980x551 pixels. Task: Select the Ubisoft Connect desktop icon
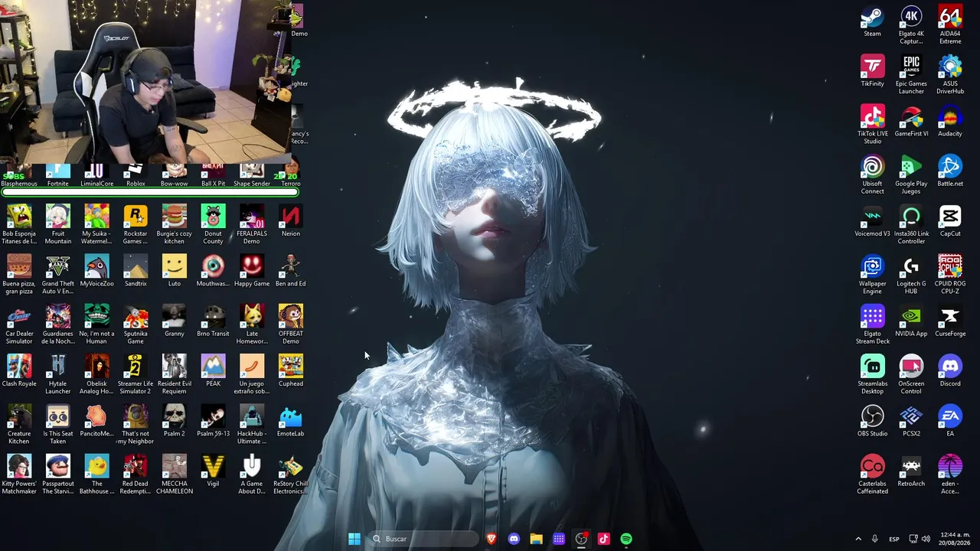[872, 174]
